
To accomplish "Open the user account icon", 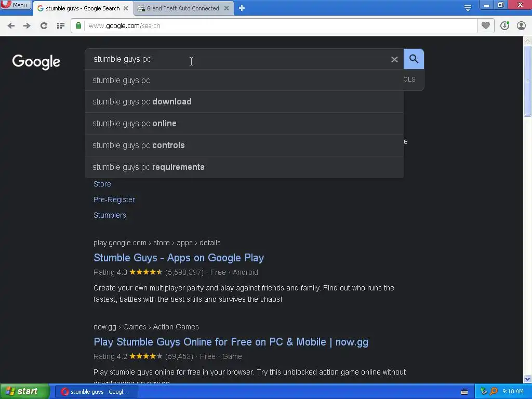I will point(521,25).
